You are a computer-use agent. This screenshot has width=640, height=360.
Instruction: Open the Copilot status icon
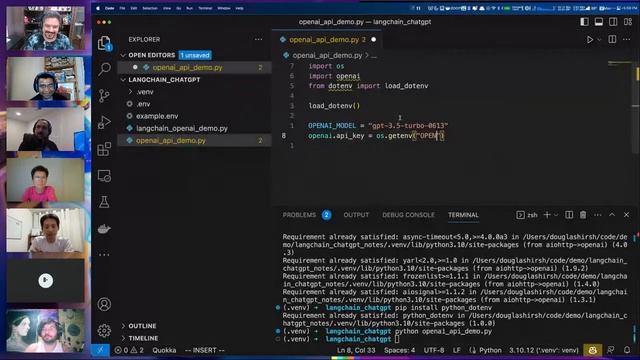pyautogui.click(x=593, y=350)
